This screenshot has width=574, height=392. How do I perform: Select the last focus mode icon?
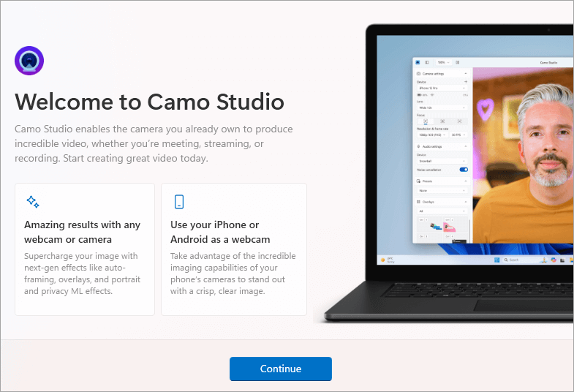pos(459,121)
